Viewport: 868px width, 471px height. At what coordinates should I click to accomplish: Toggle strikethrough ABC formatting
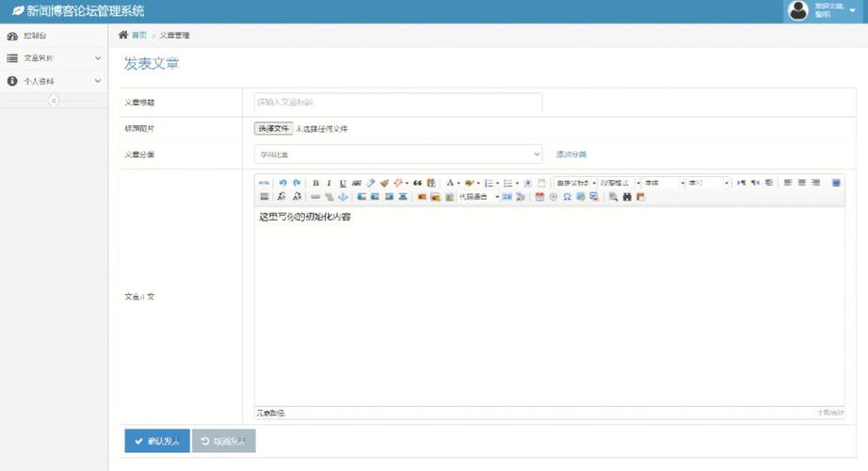(x=357, y=183)
